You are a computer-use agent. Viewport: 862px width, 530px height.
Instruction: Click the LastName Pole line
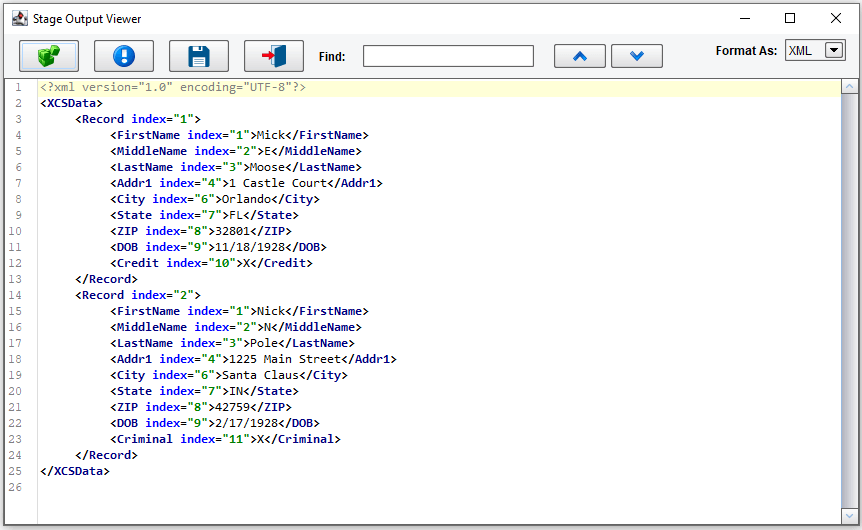tap(233, 343)
